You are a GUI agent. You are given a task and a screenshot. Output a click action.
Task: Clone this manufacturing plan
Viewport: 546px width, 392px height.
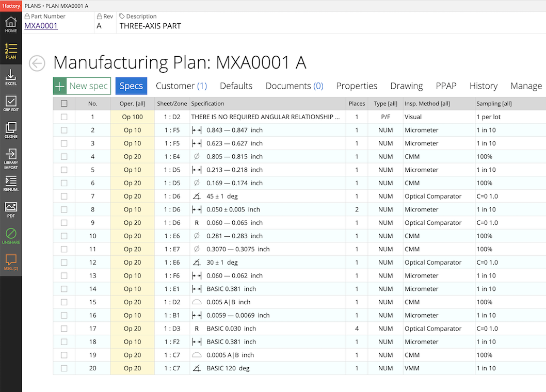click(10, 129)
